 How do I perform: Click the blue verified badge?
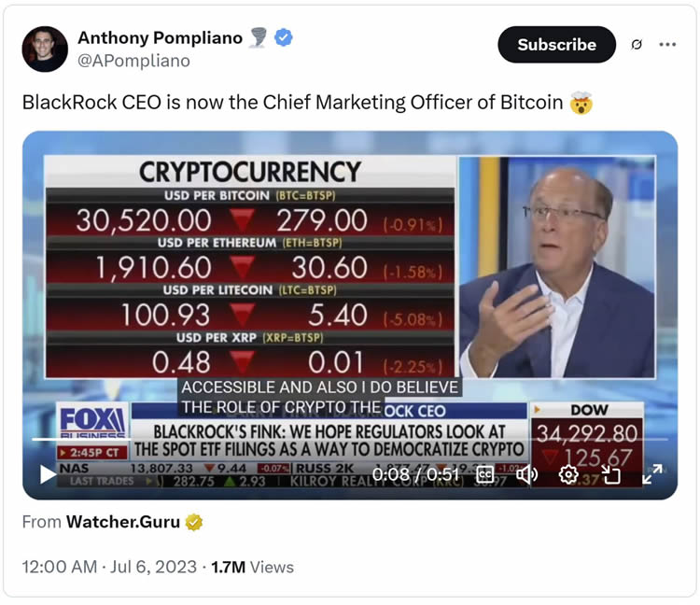pos(284,37)
